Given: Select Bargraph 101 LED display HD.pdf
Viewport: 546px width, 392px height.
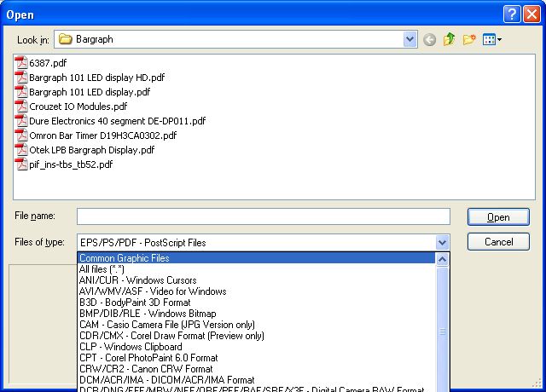Looking at the screenshot, I should pos(96,78).
